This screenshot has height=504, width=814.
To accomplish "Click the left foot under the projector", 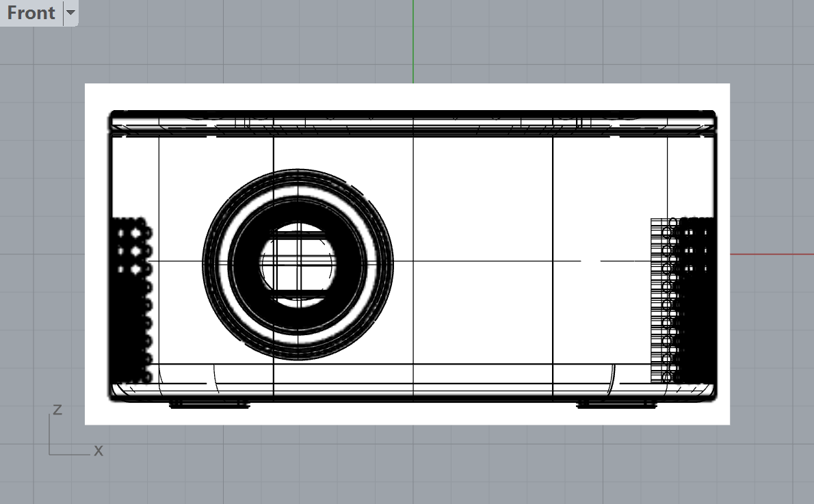I will click(x=209, y=405).
